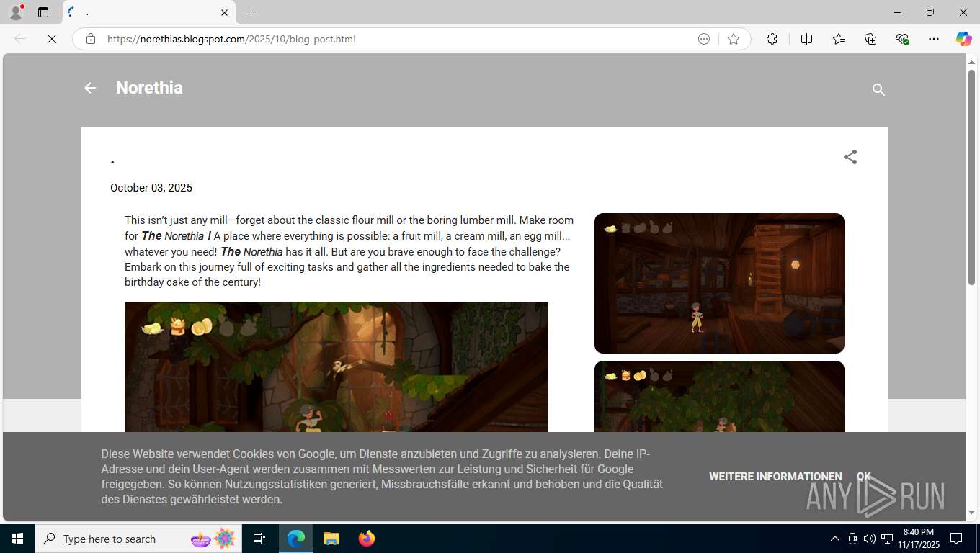980x553 pixels.
Task: Click the post title dot heading
Action: (112, 161)
